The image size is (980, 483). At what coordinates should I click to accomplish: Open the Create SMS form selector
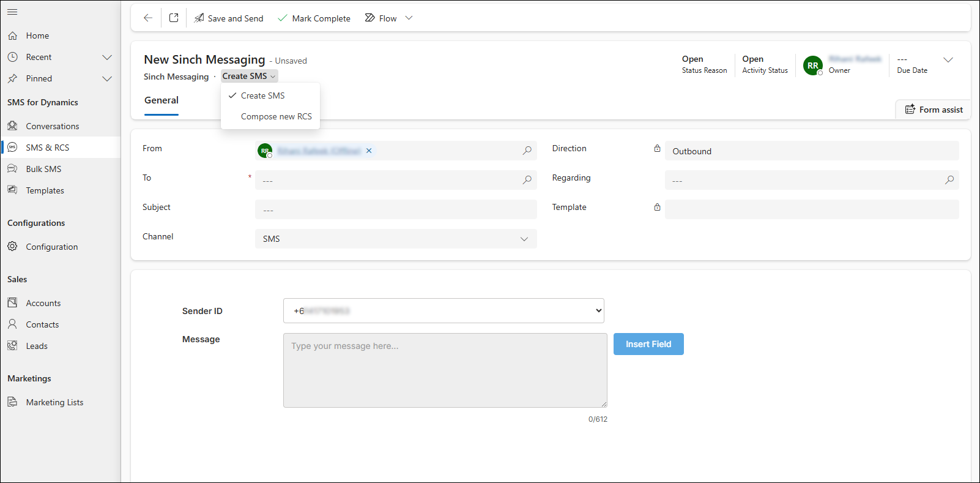click(249, 76)
